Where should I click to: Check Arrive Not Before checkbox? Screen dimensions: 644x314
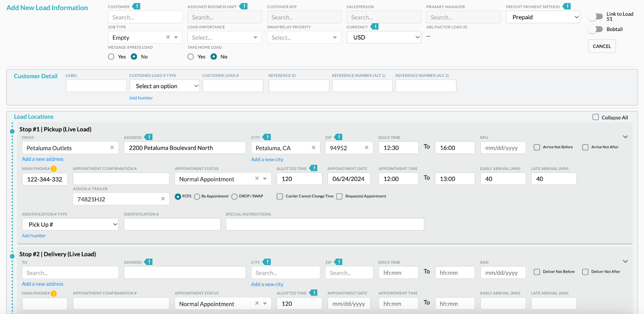tap(537, 147)
